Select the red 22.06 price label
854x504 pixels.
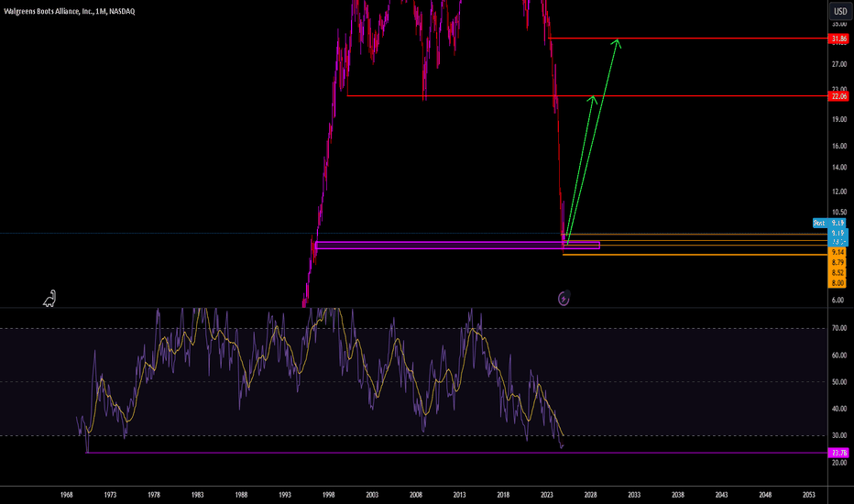[838, 96]
